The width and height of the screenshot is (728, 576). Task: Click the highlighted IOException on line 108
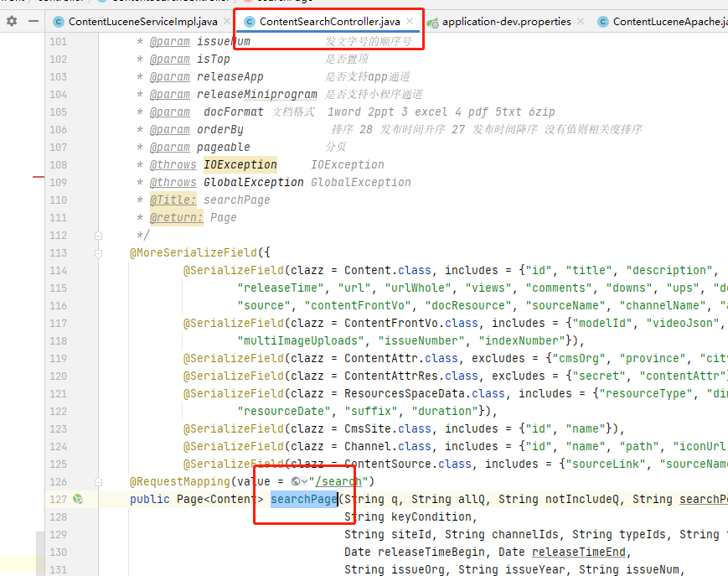[240, 165]
